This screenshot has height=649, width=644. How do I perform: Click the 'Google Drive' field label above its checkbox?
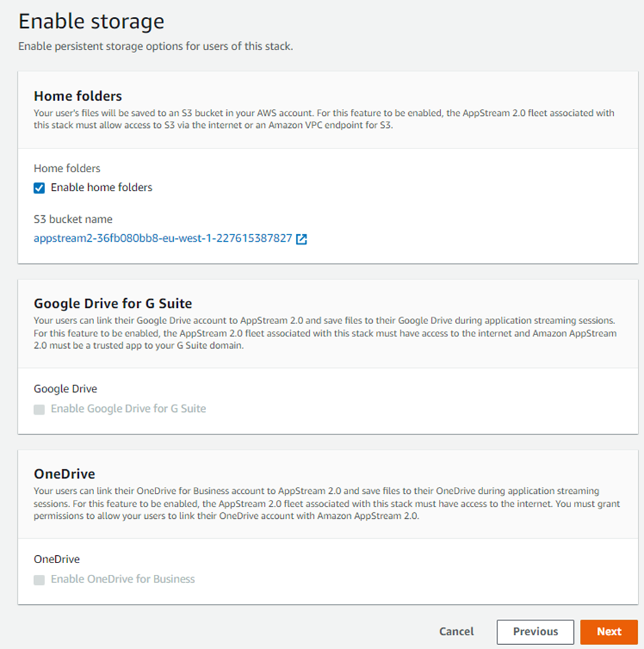click(x=65, y=389)
